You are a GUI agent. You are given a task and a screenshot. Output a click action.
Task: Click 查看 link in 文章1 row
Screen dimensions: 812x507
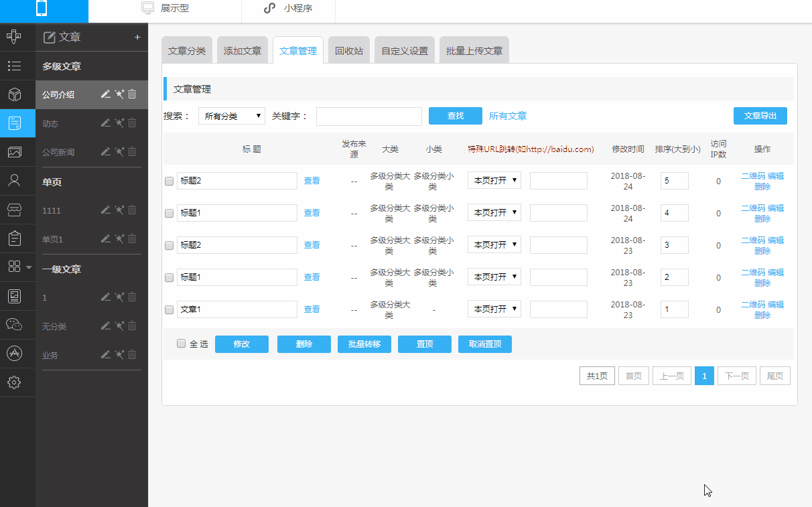[312, 309]
